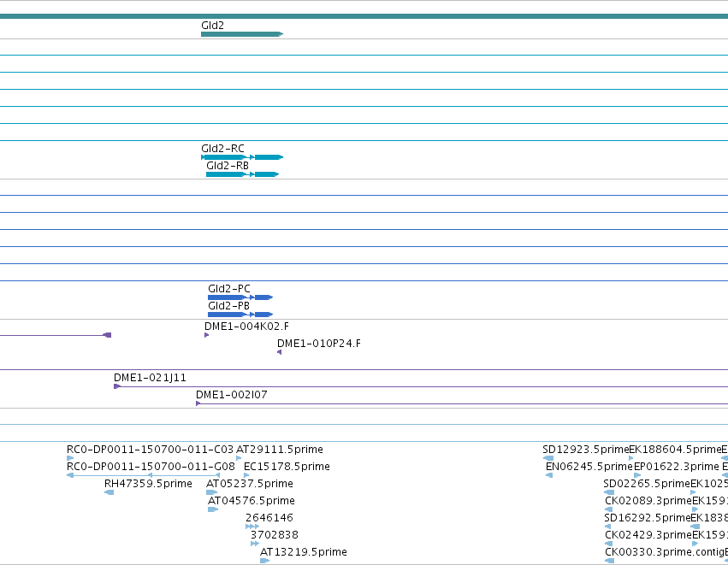This screenshot has width=728, height=565.
Task: Select the SD12923.5prime EST label
Action: tap(585, 450)
